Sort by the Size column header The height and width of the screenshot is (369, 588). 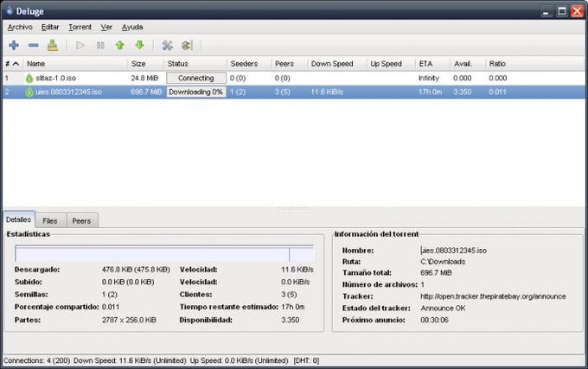[x=145, y=64]
